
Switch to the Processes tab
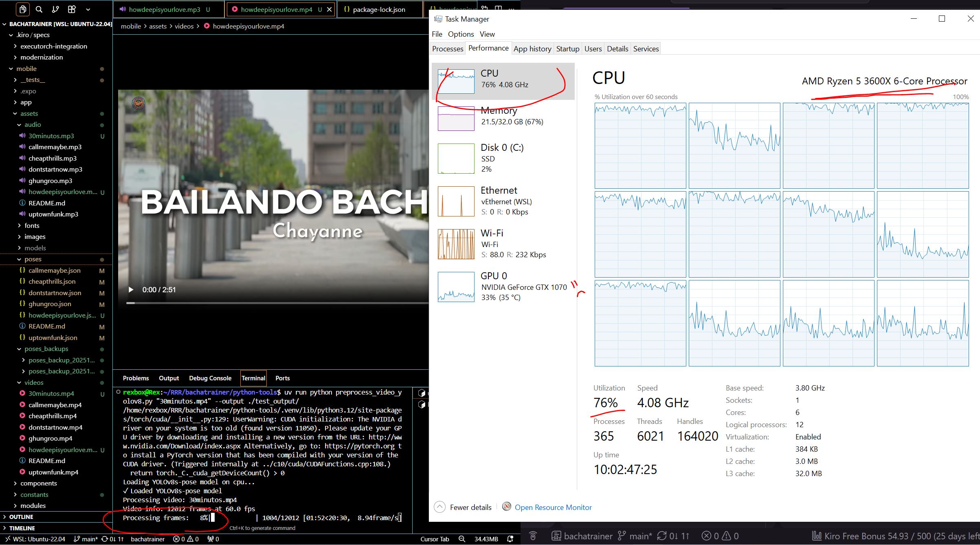(448, 49)
